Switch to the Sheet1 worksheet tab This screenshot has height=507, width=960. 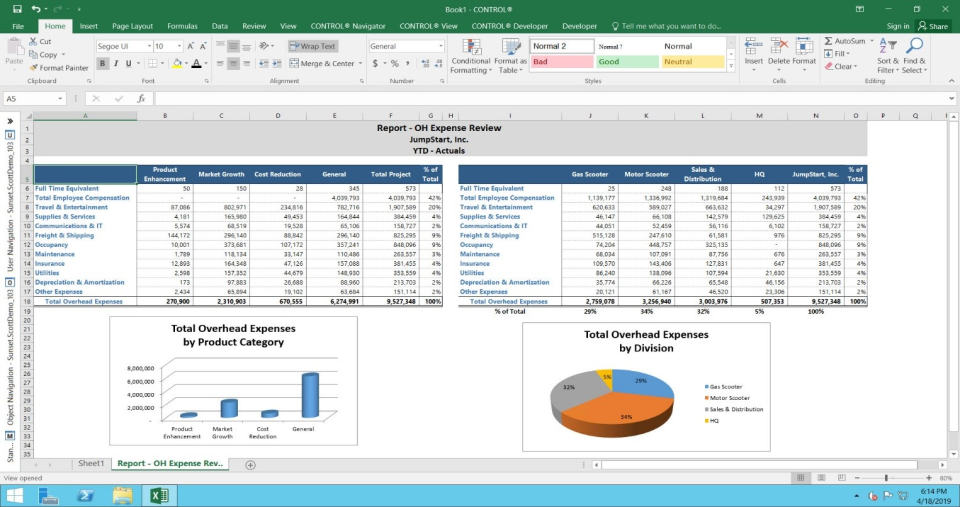(91, 464)
